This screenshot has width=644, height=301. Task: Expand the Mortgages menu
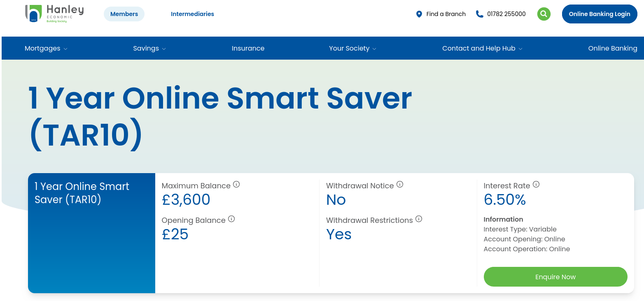click(46, 48)
